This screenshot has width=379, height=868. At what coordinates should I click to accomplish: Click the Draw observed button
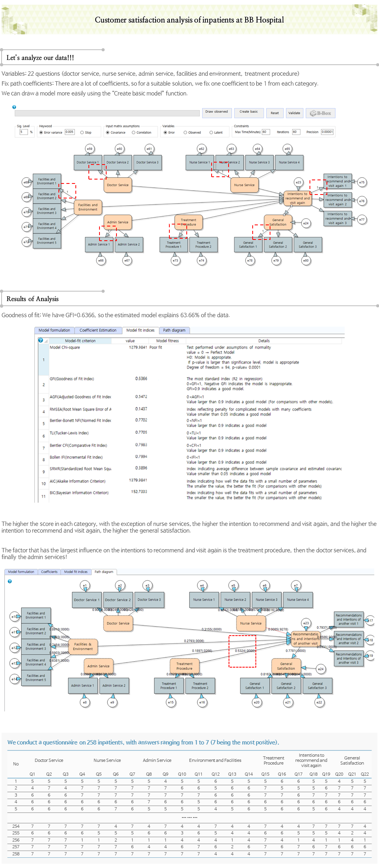tap(216, 112)
